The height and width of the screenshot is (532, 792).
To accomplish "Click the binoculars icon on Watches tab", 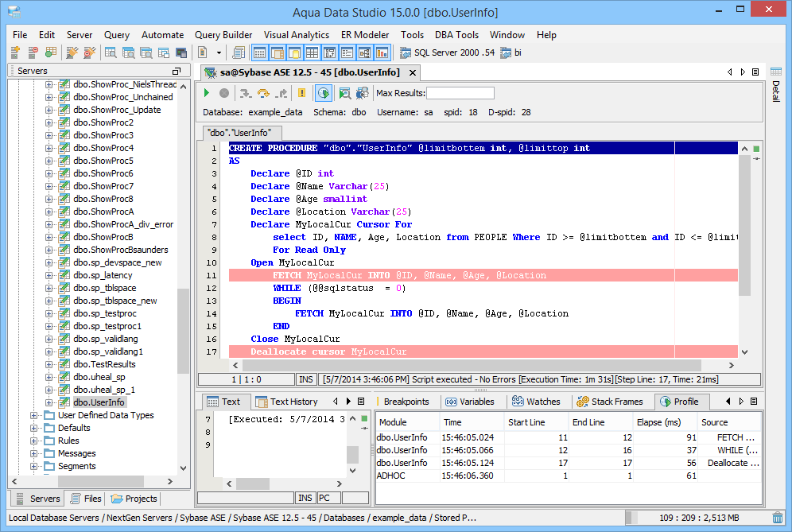I will click(518, 401).
